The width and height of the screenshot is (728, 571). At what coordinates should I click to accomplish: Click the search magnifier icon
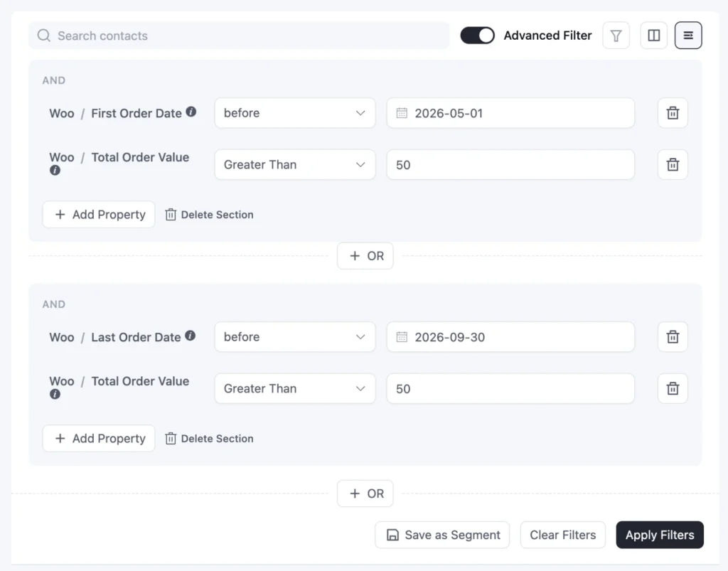[43, 36]
